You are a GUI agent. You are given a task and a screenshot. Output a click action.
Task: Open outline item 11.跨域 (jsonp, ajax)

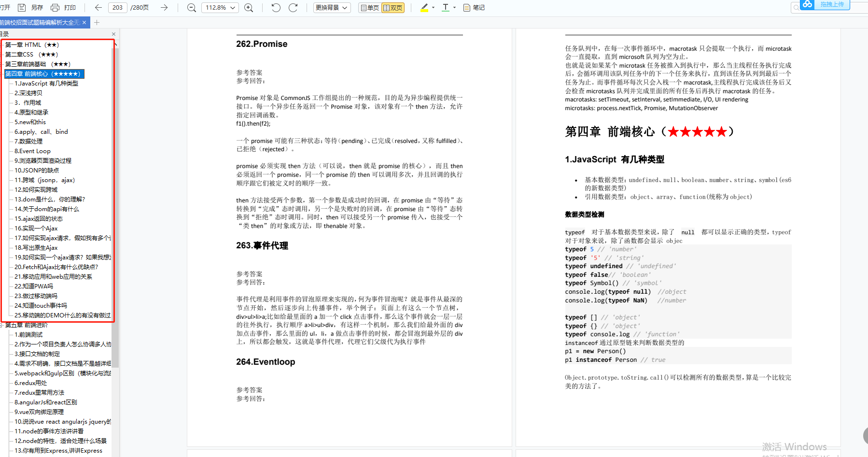coord(44,180)
